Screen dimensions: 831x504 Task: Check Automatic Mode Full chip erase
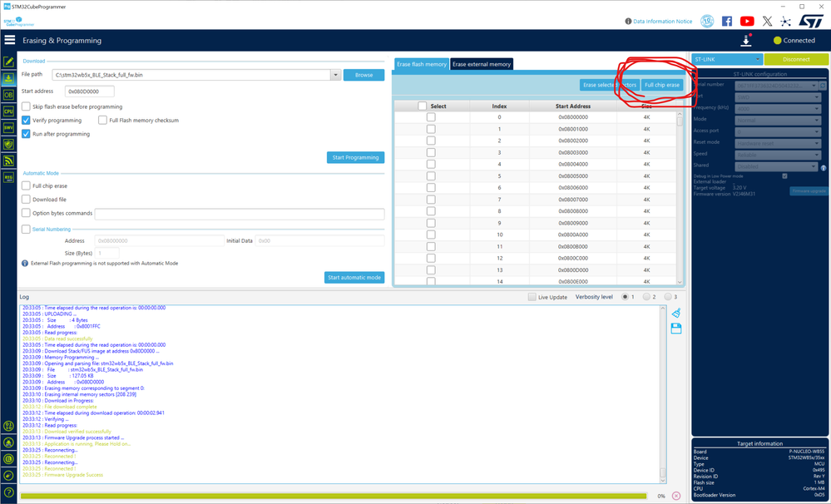tap(26, 186)
